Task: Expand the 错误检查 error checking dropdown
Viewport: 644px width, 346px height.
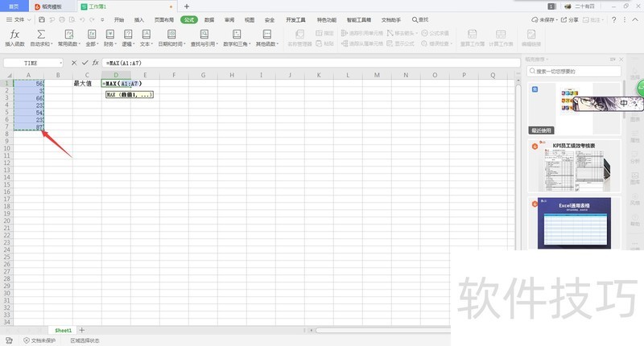Action: (451, 43)
